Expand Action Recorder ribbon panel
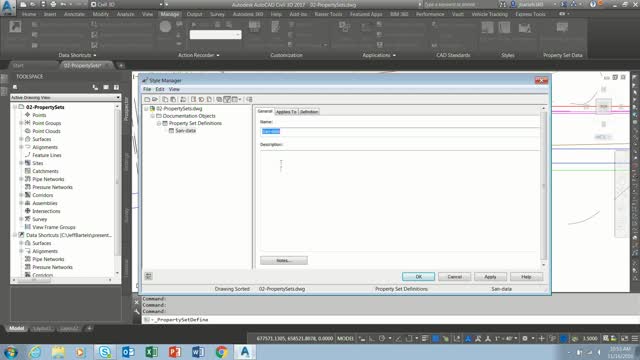 (198, 55)
